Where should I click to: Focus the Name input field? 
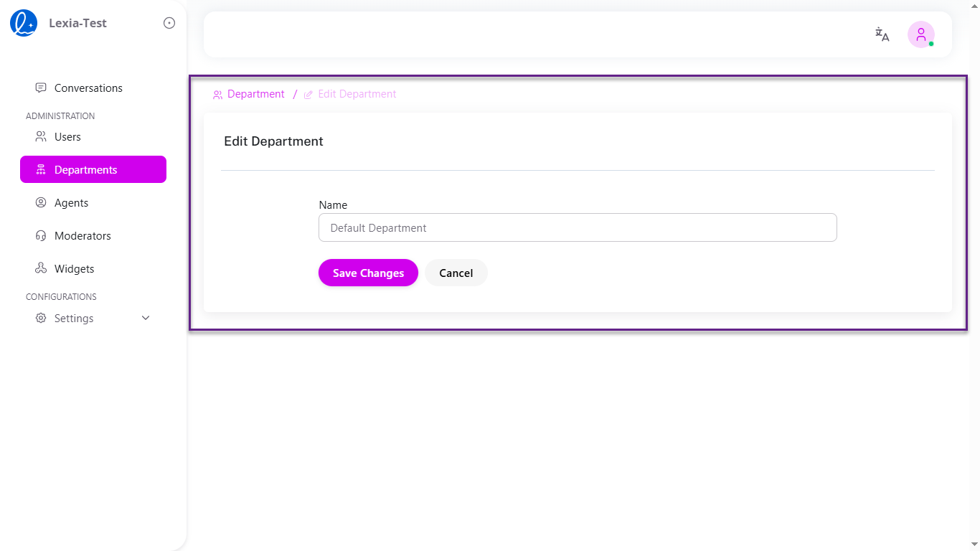click(578, 227)
